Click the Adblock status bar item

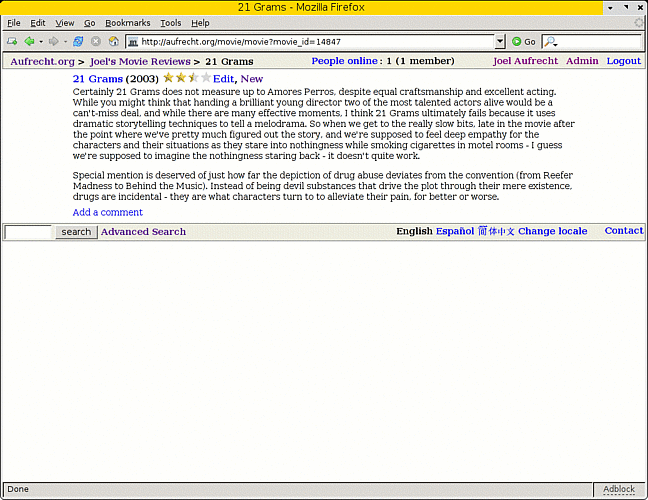[x=618, y=489]
